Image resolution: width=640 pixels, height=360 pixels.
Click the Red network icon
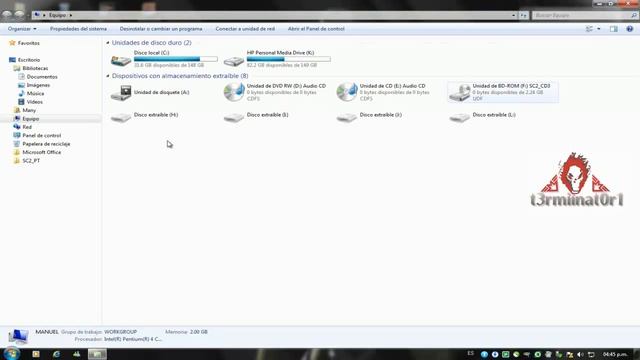[17, 127]
